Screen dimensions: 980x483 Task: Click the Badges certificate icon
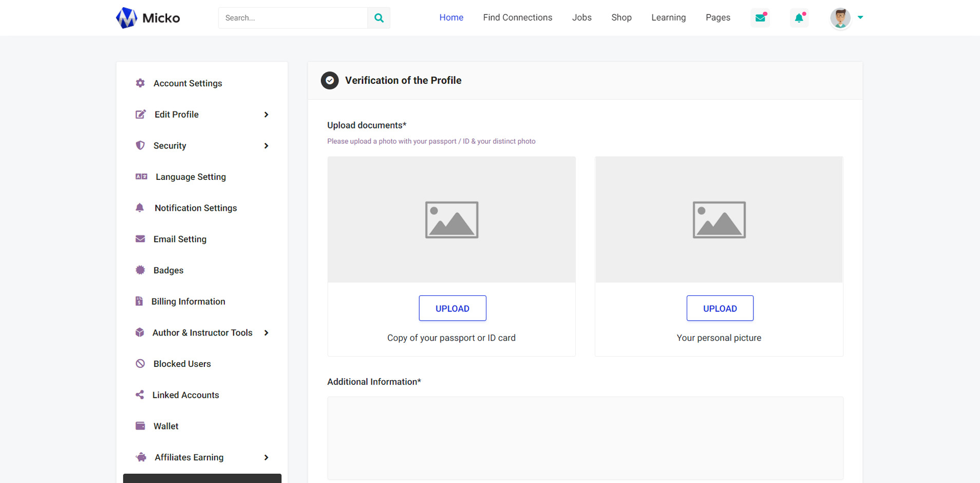click(140, 270)
